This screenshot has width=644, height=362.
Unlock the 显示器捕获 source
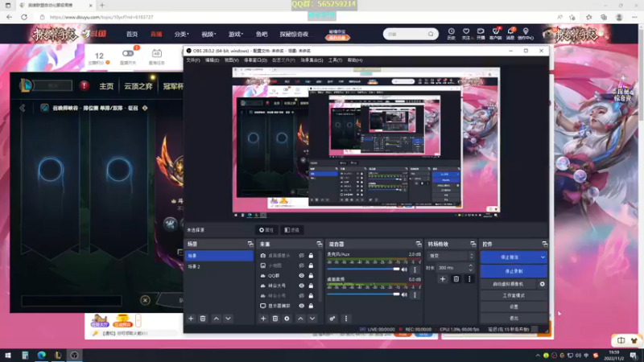point(311,306)
